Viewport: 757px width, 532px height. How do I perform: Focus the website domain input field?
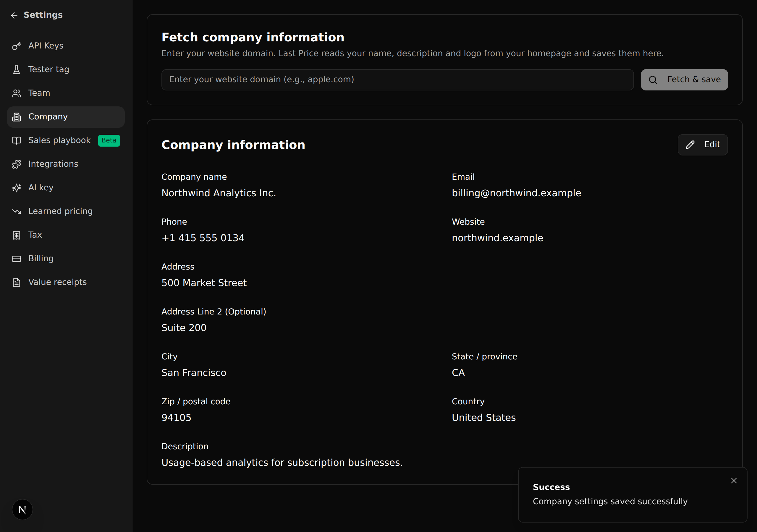[x=397, y=80]
